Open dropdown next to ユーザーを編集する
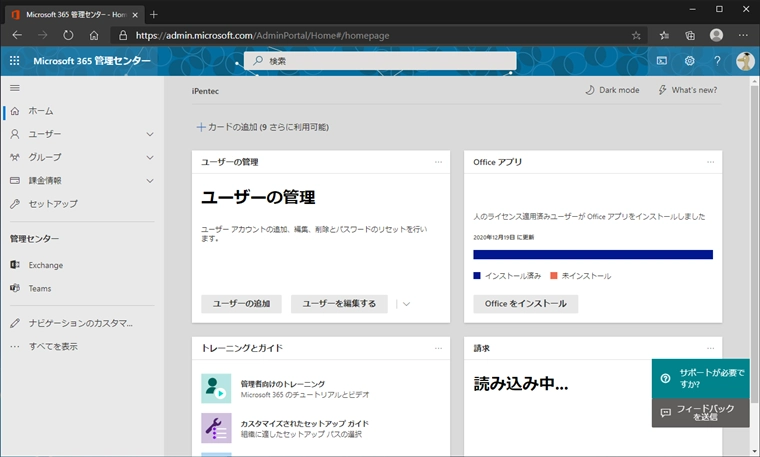The height and width of the screenshot is (457, 760). coord(406,304)
